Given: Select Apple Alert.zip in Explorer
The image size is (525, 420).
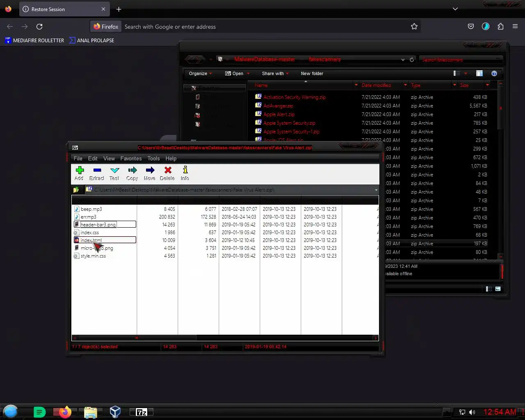Looking at the screenshot, I should pos(279,114).
